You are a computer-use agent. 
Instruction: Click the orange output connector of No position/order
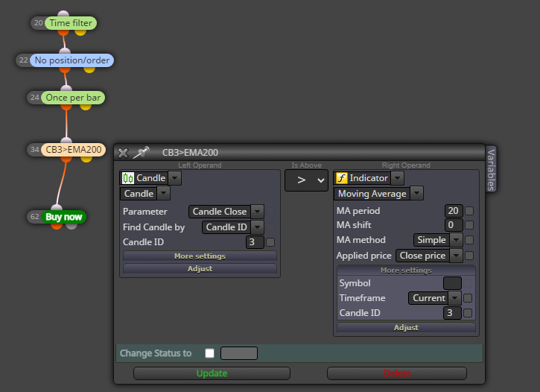(65, 70)
